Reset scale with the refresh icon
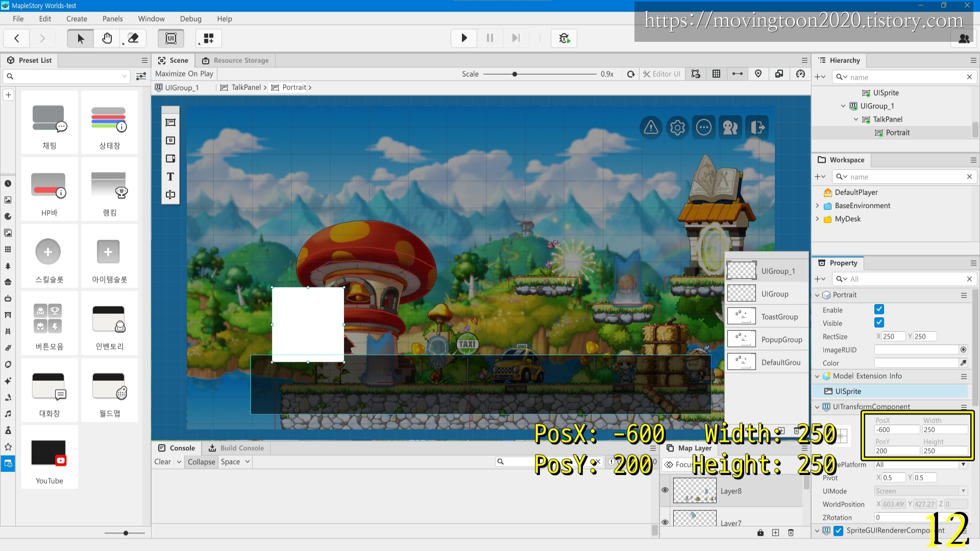This screenshot has width=980, height=551. [631, 74]
